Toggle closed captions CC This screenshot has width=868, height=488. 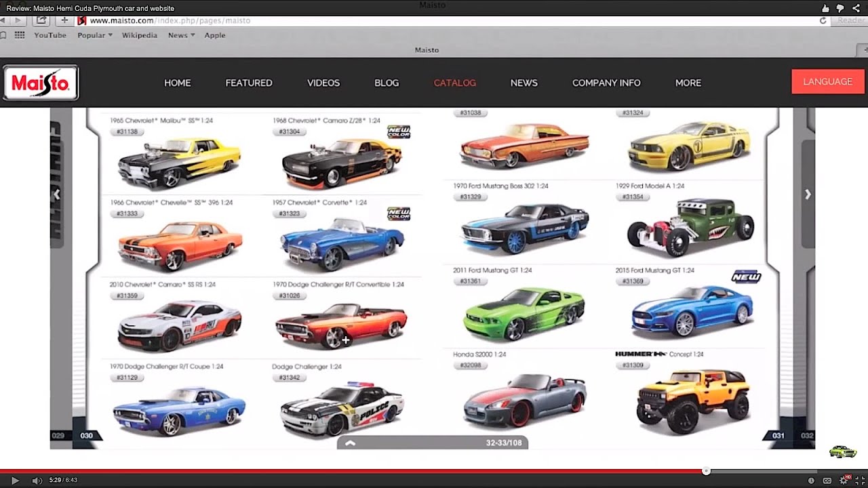[827, 481]
